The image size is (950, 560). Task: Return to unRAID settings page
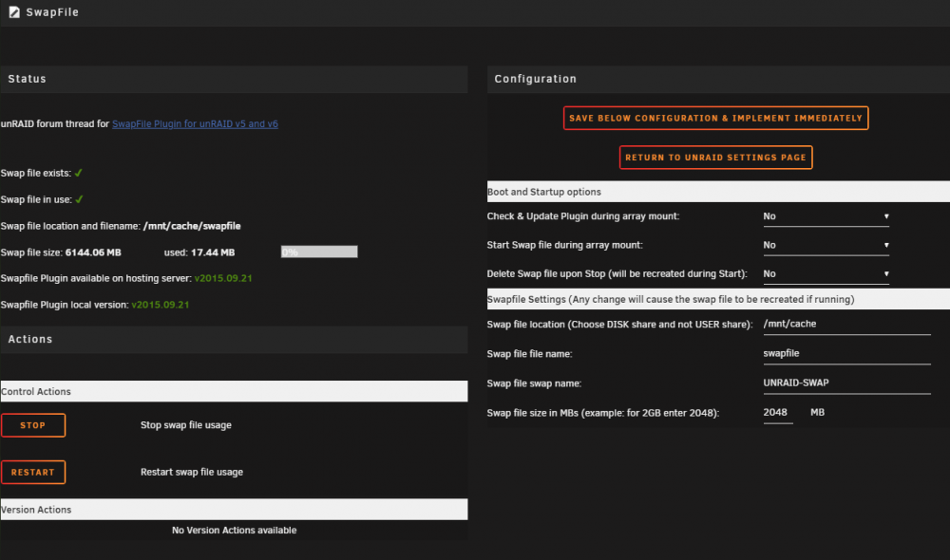coord(715,158)
